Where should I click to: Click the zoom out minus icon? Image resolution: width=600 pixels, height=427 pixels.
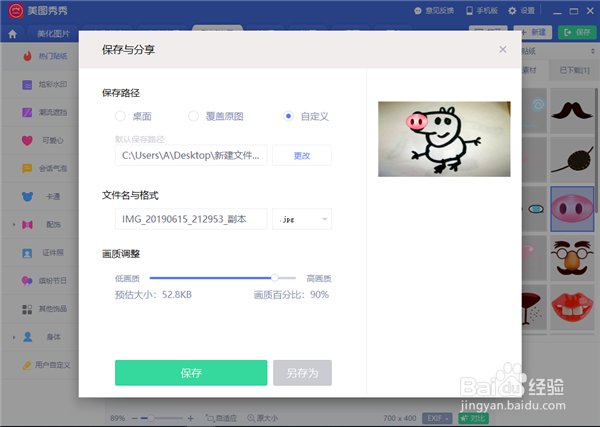point(135,419)
